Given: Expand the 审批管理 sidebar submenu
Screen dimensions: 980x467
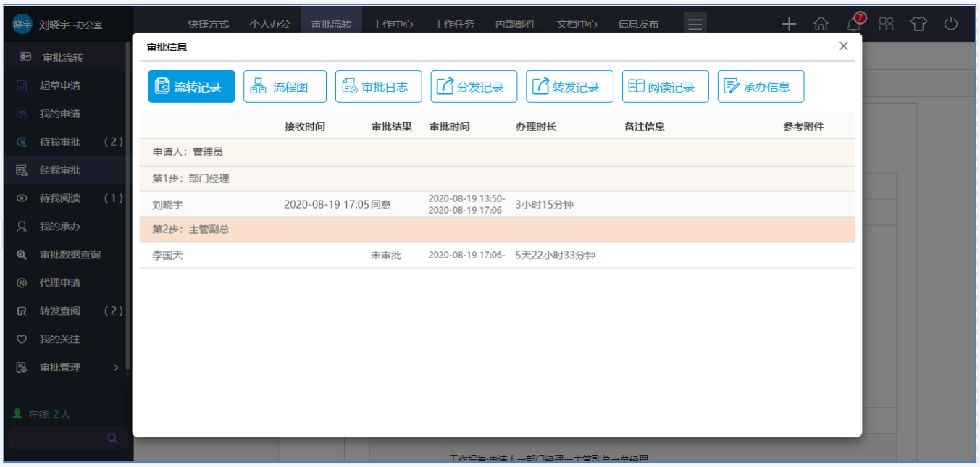Looking at the screenshot, I should pos(116,368).
